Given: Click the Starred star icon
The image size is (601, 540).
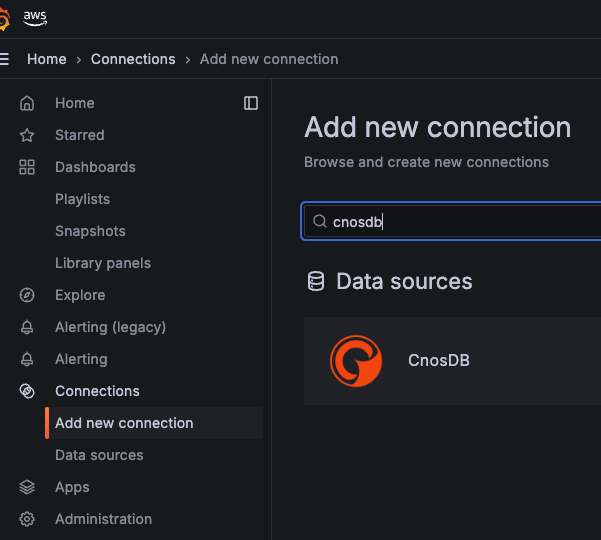Looking at the screenshot, I should coord(27,135).
